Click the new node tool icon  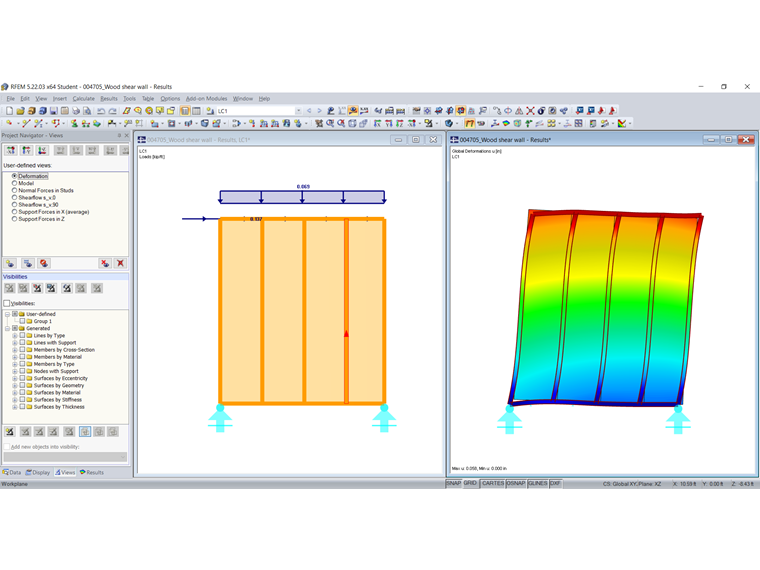(9, 124)
